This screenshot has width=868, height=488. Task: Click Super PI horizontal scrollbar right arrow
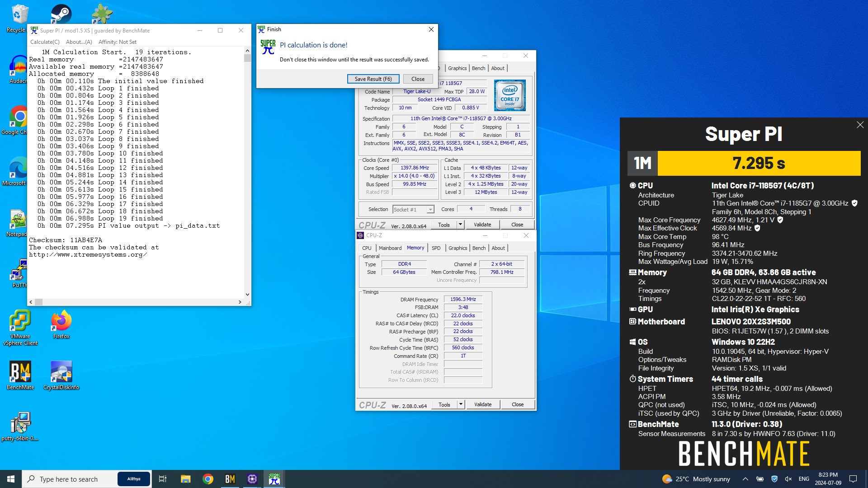tap(240, 302)
